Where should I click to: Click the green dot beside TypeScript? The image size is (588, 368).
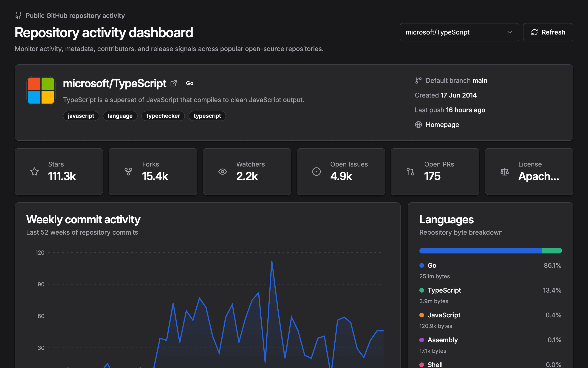click(x=422, y=290)
